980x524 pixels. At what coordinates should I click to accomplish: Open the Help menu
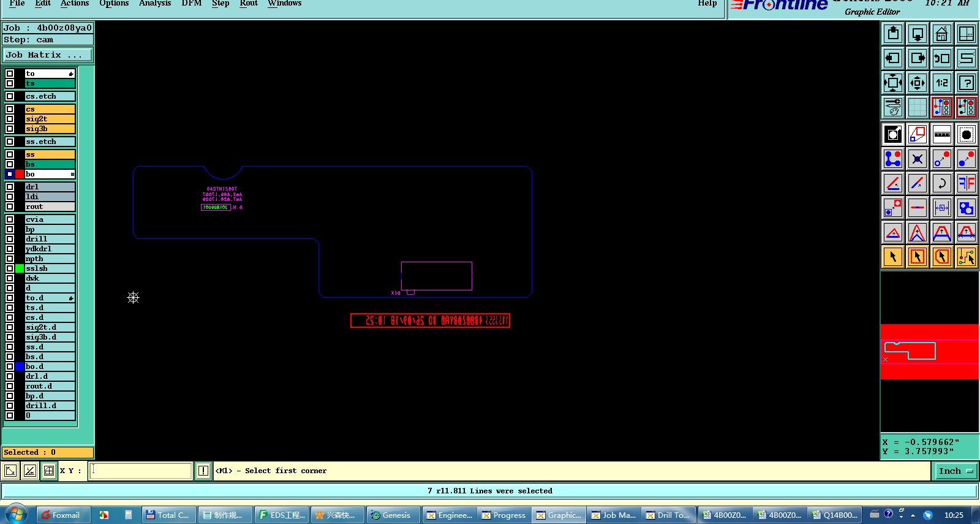707,4
